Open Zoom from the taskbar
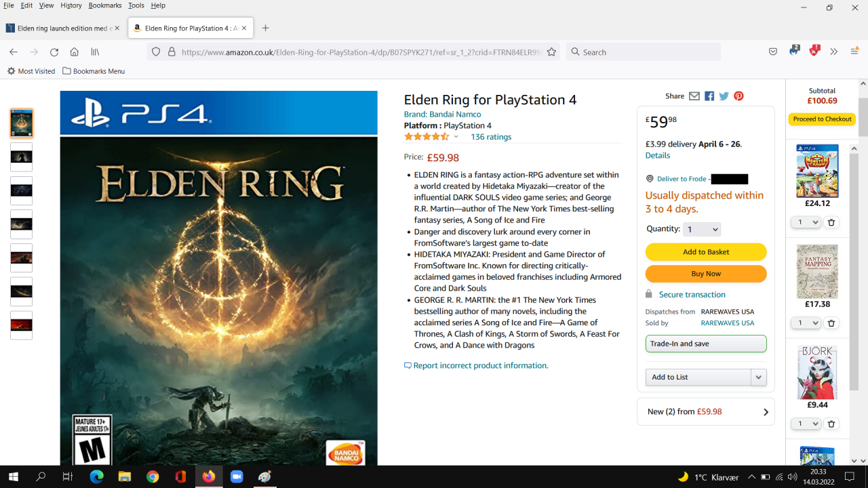The image size is (868, 488). point(237,476)
